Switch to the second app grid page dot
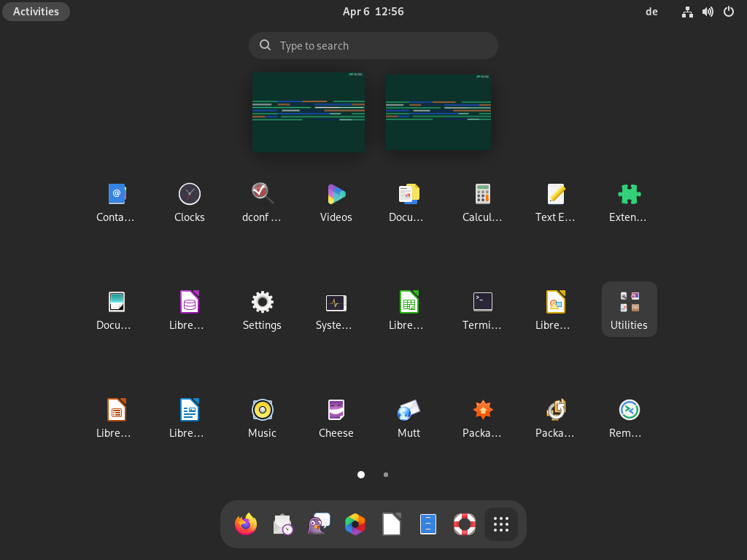The height and width of the screenshot is (560, 747). click(x=386, y=475)
